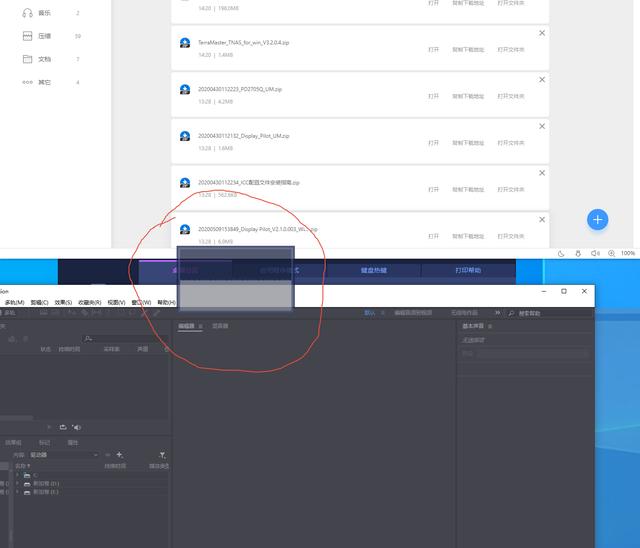
Task: Click 打开 for the ICC配置文件 zip
Action: point(433,190)
